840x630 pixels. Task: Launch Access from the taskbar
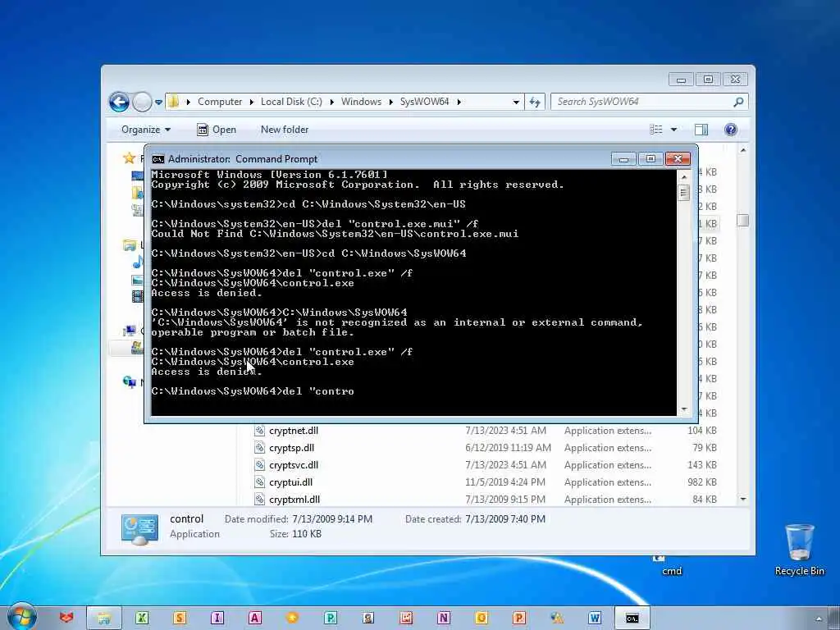[x=255, y=619]
